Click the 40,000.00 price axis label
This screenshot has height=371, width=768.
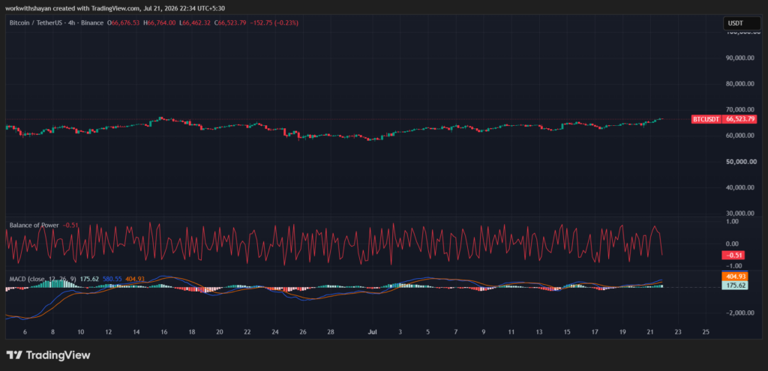point(739,187)
